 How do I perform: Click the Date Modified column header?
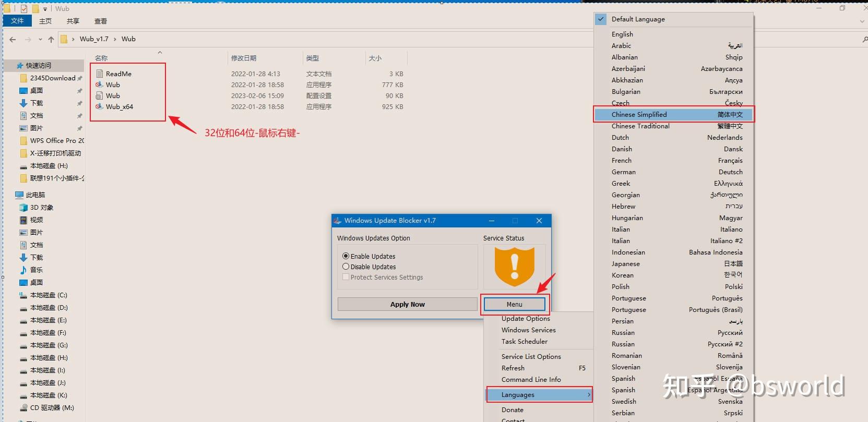(x=265, y=58)
